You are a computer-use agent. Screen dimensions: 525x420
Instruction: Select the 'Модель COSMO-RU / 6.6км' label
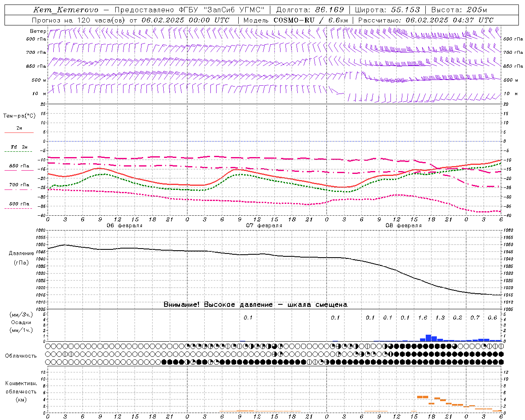pyautogui.click(x=295, y=20)
